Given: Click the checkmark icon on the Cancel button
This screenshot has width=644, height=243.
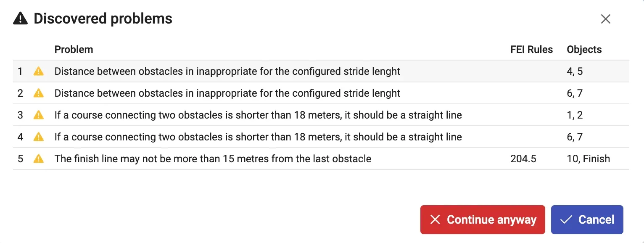Looking at the screenshot, I should [566, 219].
